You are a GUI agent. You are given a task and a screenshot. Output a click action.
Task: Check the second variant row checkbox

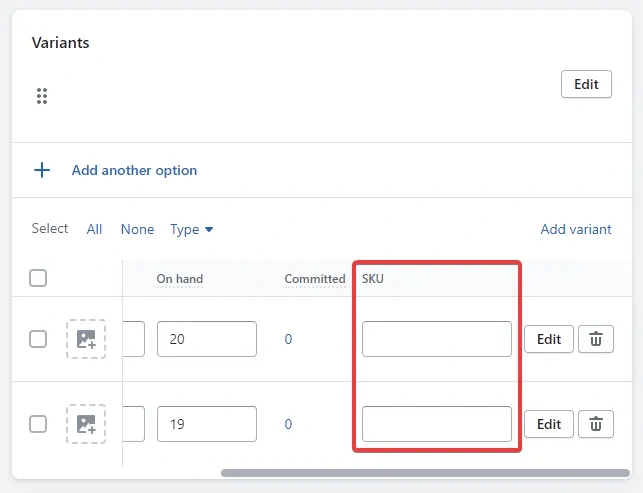coord(38,424)
